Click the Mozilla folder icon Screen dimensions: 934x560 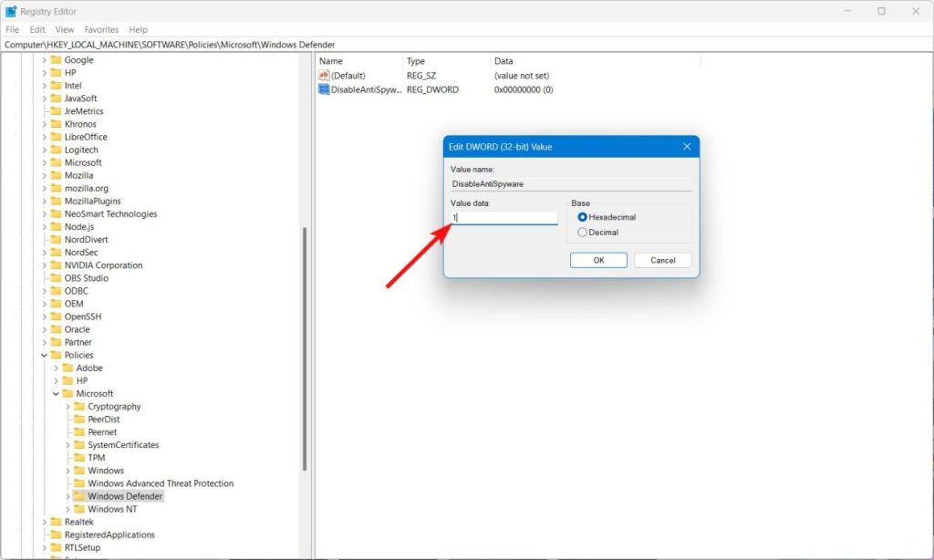pos(56,175)
